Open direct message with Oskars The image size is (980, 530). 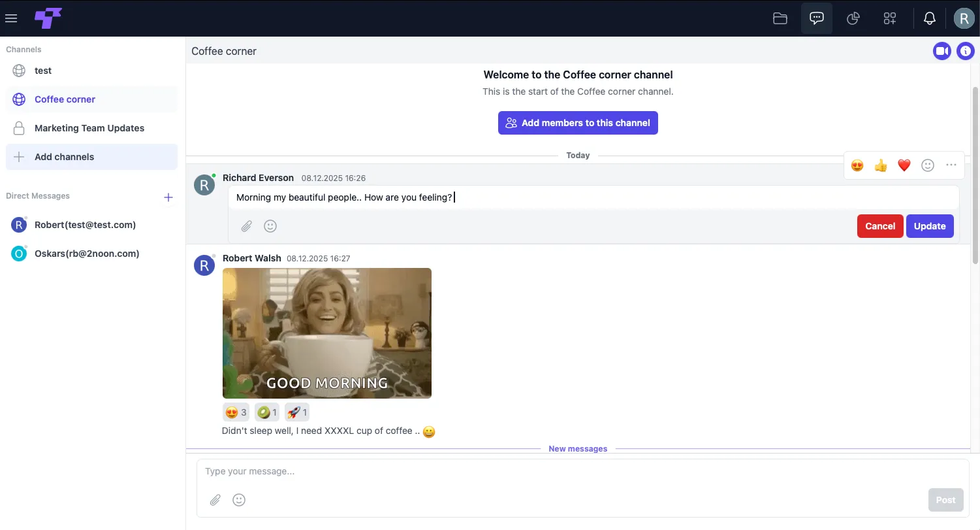click(x=91, y=254)
